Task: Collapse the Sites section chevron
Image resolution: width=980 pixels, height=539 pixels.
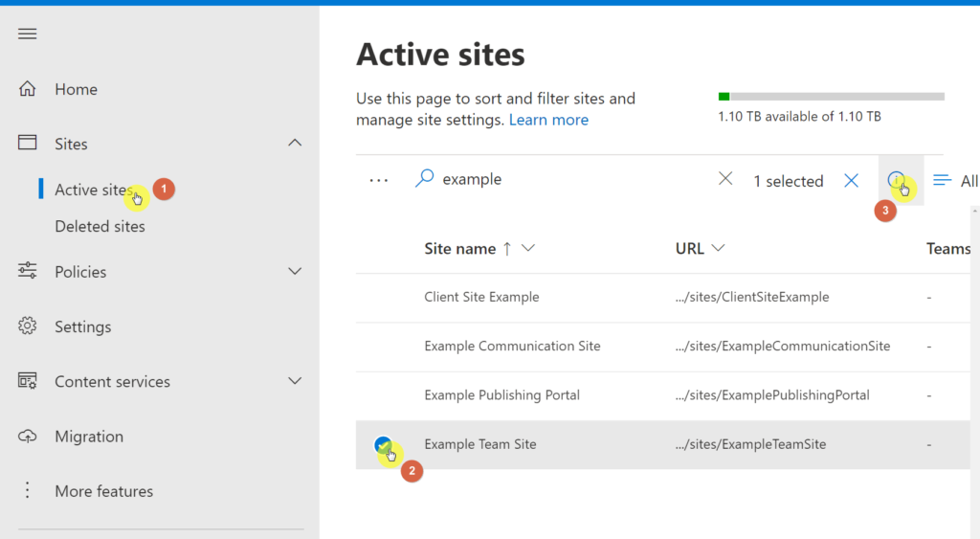Action: (295, 144)
